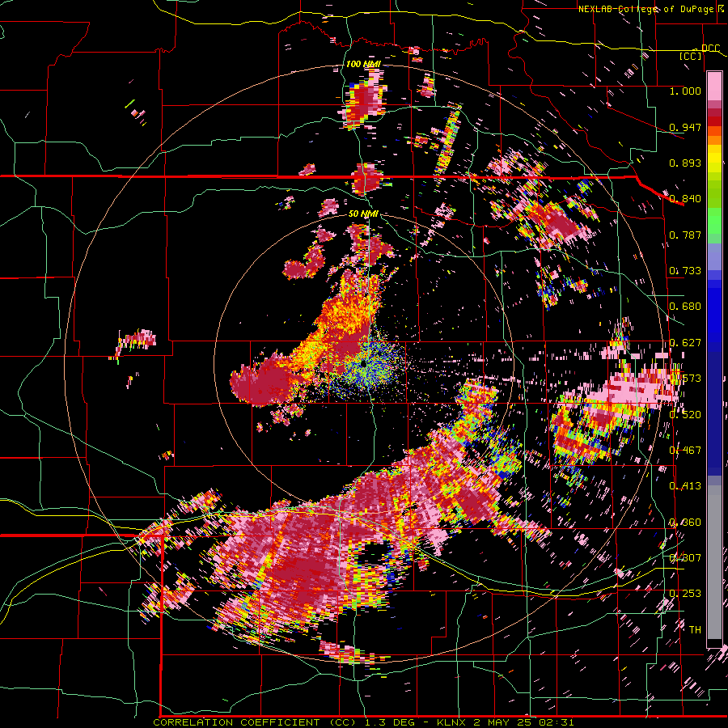Image resolution: width=728 pixels, height=728 pixels.
Task: Click the 0.253 scale value
Action: tap(685, 594)
